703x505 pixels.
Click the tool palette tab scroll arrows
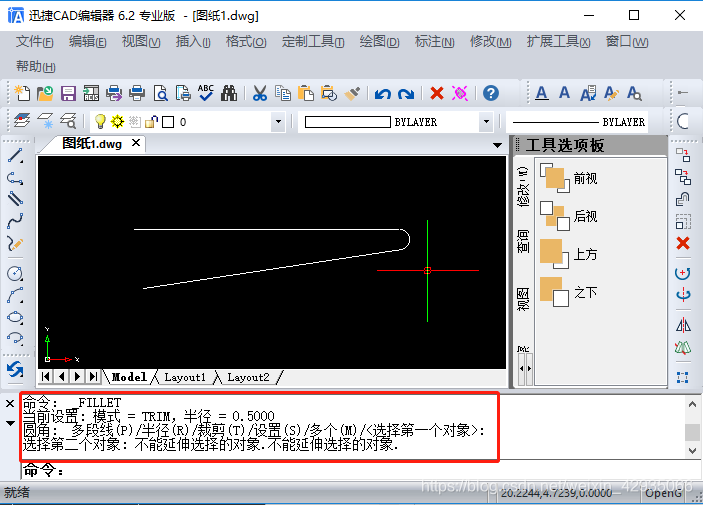525,368
